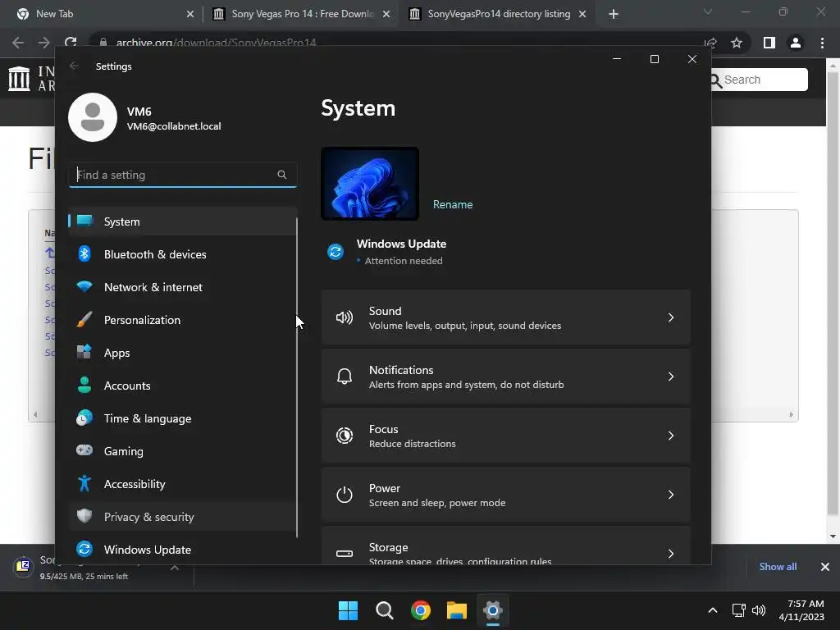Click the Bluetooth icon in sidebar
The height and width of the screenshot is (630, 840).
[x=84, y=253]
